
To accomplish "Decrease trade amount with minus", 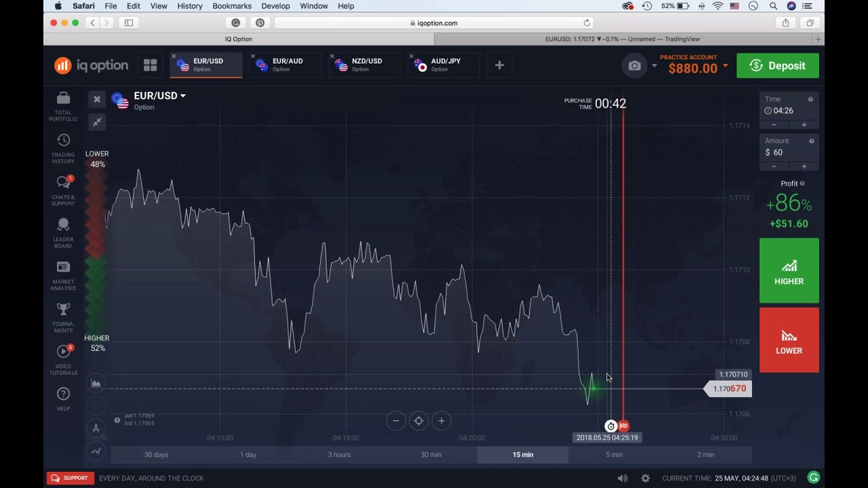I will 774,166.
